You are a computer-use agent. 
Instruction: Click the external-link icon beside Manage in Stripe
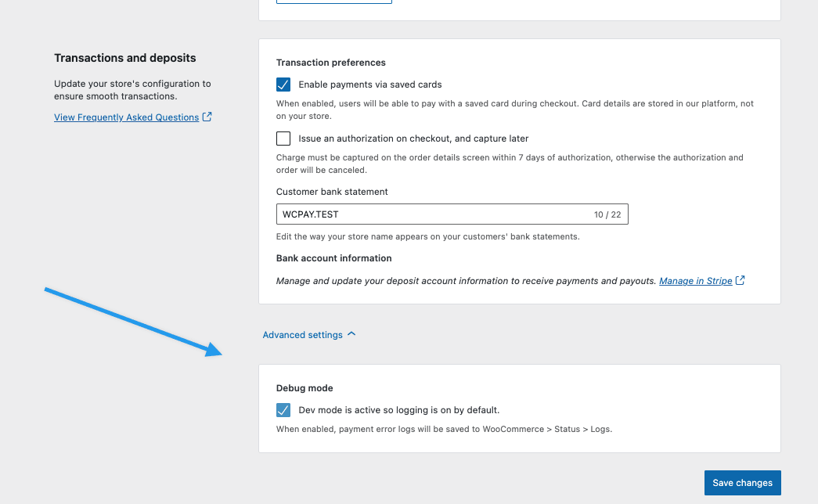click(x=739, y=280)
